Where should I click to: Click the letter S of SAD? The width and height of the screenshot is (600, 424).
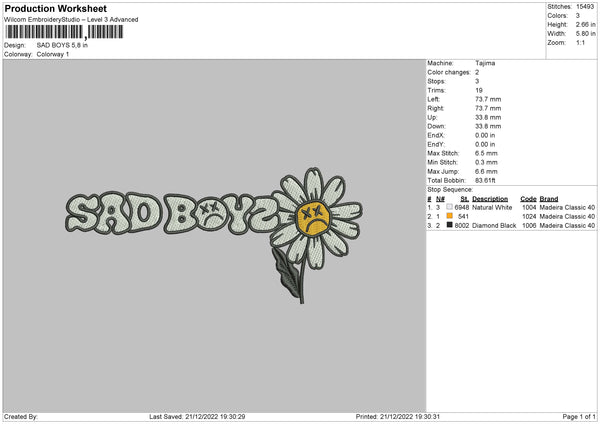pos(82,212)
